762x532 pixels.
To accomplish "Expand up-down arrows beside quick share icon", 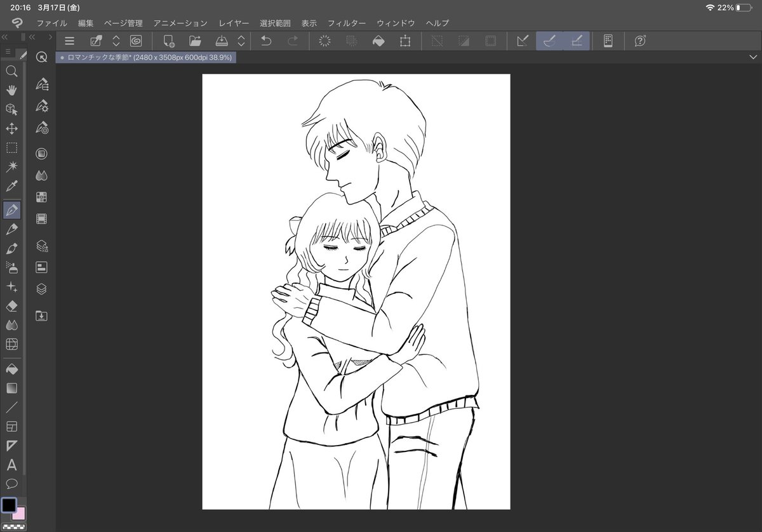I will click(x=116, y=41).
